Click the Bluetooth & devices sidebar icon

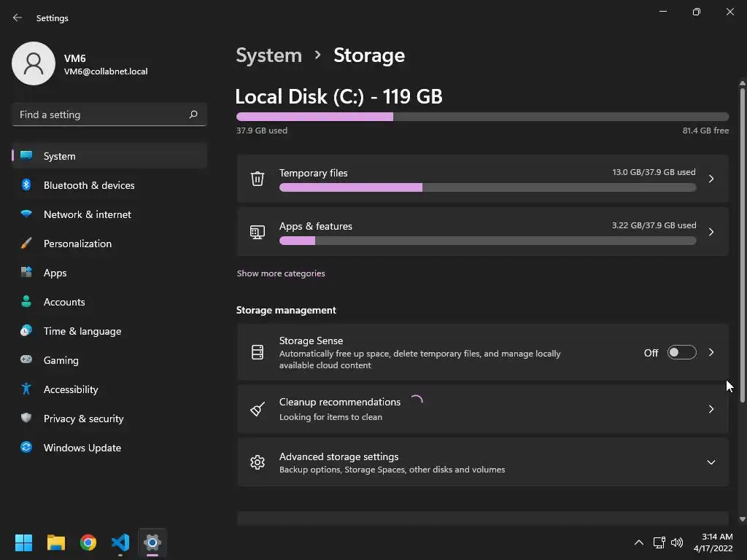(x=26, y=185)
